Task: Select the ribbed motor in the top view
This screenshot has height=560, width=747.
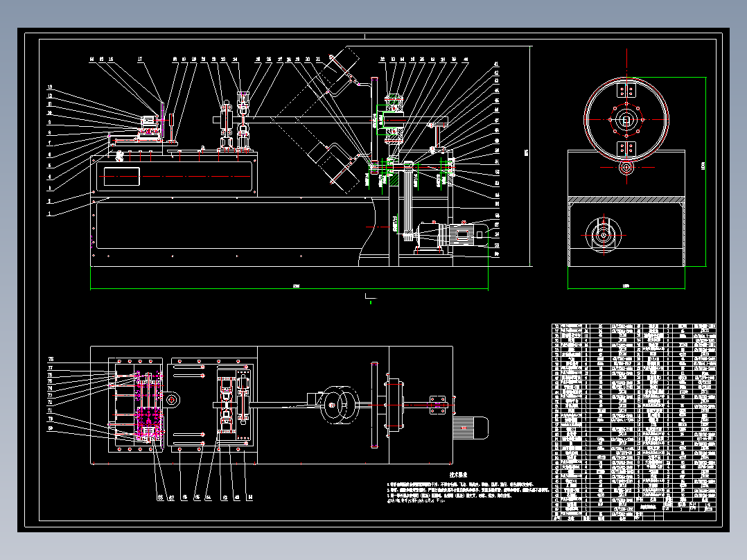Action: 471,427
